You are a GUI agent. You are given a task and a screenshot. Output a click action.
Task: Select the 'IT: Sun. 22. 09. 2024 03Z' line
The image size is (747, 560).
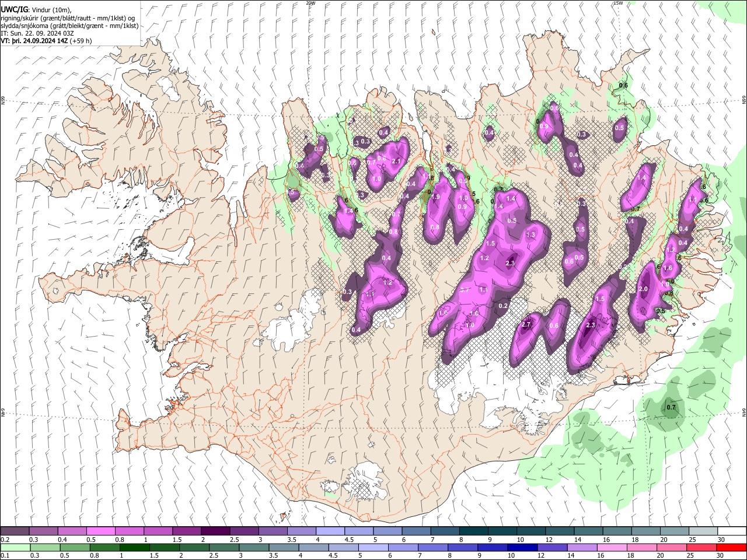coord(37,33)
